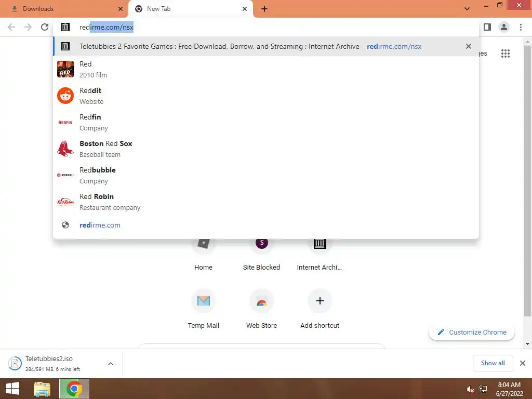This screenshot has height=399, width=532.
Task: Click the browser back arrow
Action: (x=11, y=27)
